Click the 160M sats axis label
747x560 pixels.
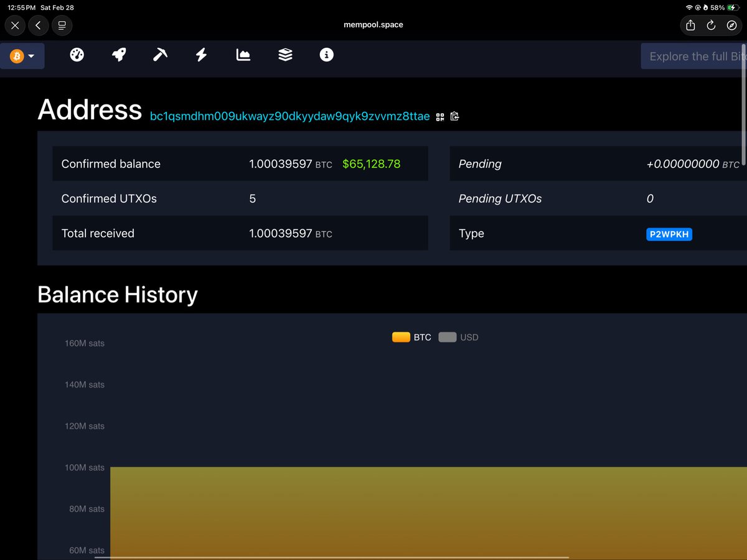pos(85,343)
